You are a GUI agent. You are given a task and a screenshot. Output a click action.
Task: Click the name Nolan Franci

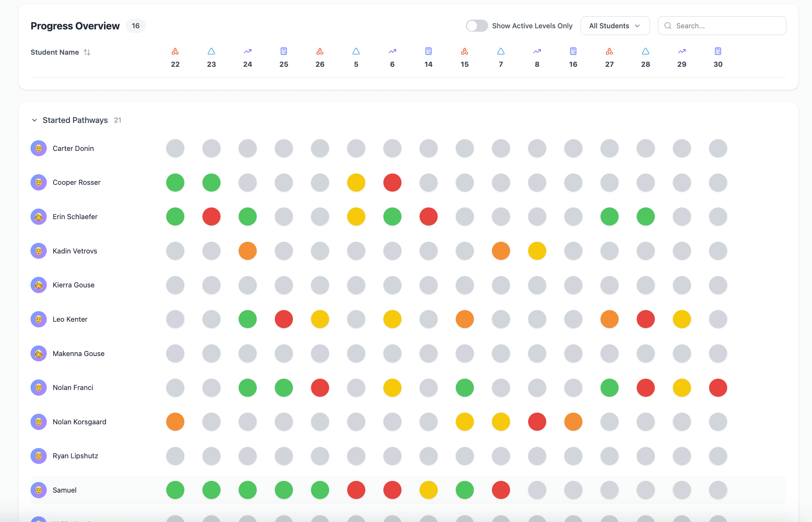tap(73, 388)
